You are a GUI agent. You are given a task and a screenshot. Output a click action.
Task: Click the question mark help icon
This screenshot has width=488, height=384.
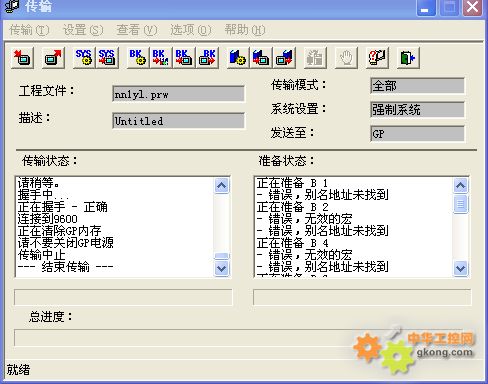click(x=377, y=58)
